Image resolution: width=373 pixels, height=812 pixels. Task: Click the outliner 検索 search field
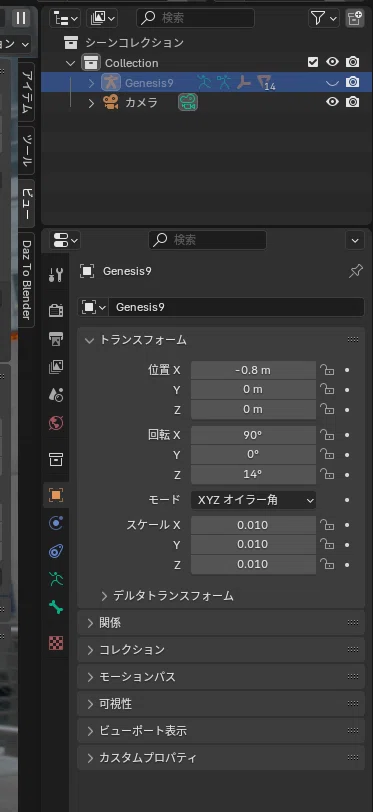[x=196, y=19]
